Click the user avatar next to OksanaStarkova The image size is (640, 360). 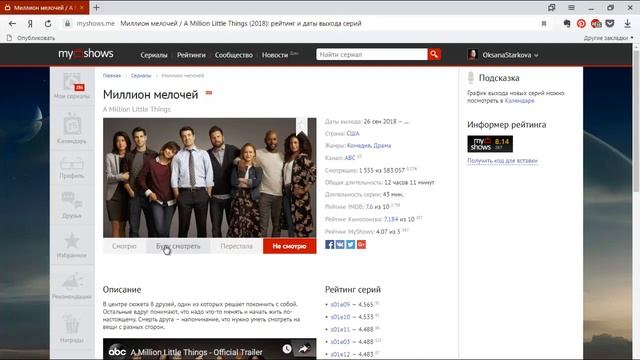473,54
